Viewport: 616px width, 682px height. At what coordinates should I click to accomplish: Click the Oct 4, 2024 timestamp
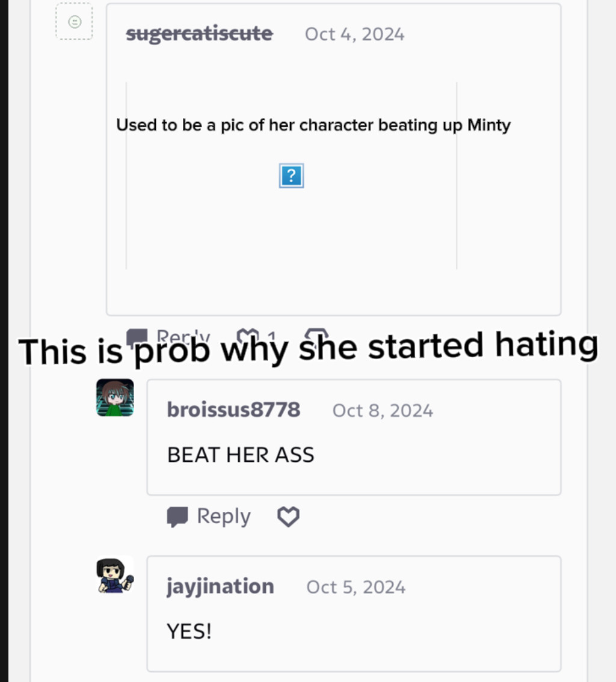pyautogui.click(x=354, y=34)
